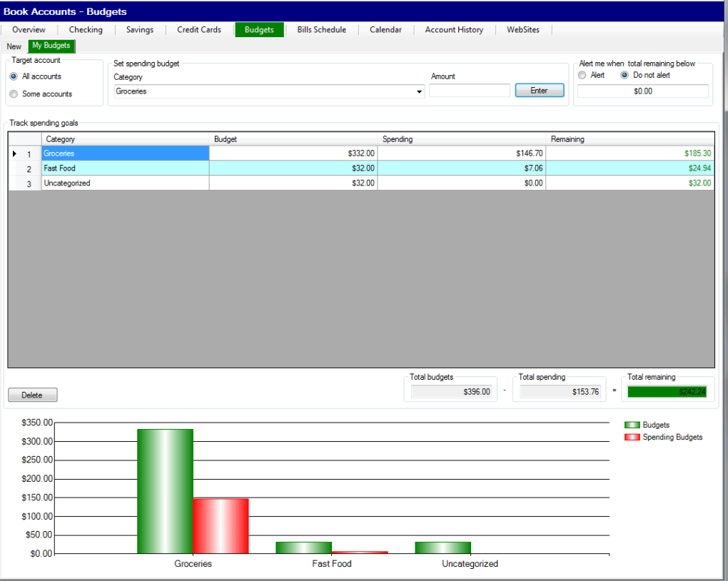This screenshot has height=581, width=728.
Task: Switch to the Overview tab
Action: tap(29, 30)
